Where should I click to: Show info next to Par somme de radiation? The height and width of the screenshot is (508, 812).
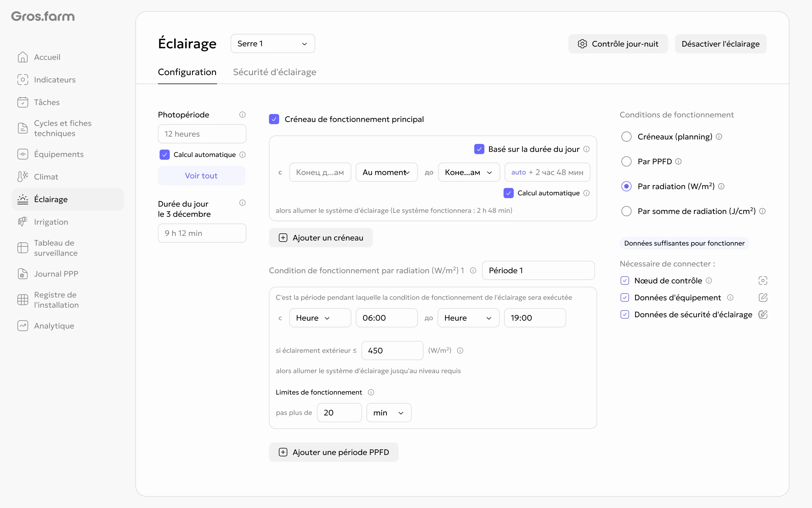(762, 211)
